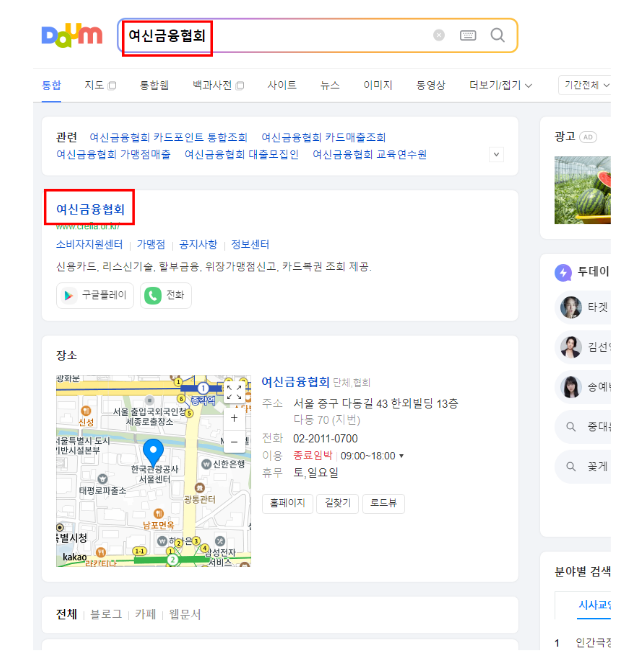Open the 백과사전 tab
Viewport: 634px width, 660px height.
point(218,85)
